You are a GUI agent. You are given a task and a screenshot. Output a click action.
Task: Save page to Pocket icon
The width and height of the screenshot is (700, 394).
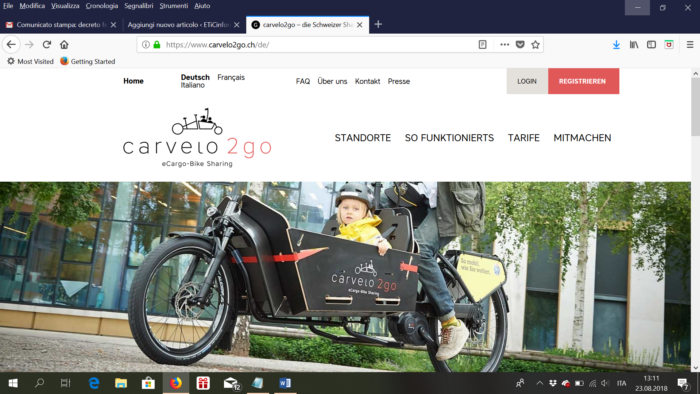(x=520, y=45)
